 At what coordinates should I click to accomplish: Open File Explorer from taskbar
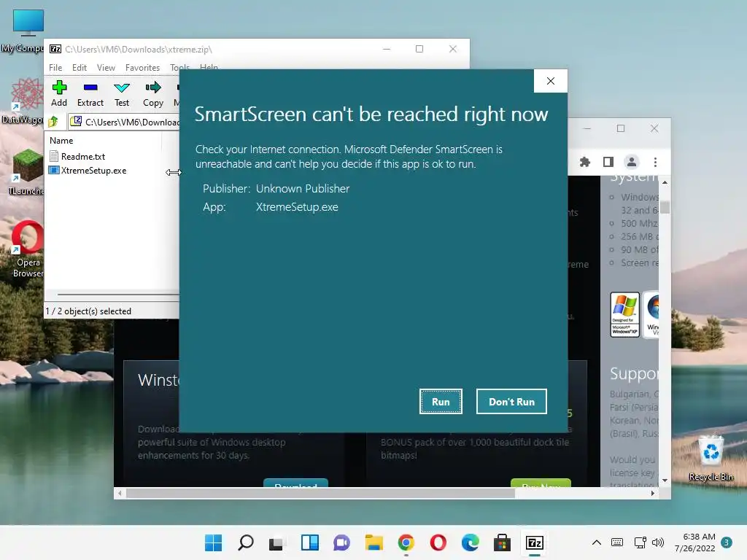click(x=374, y=542)
